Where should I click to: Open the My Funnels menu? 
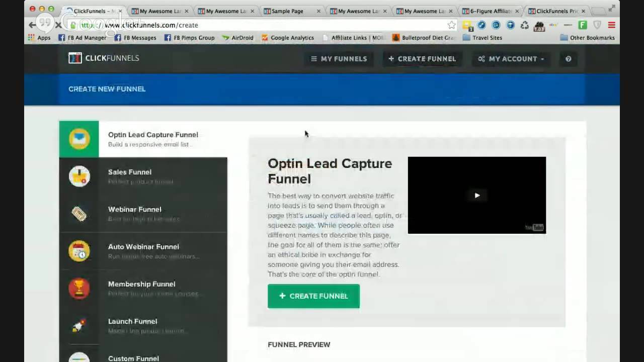339,59
